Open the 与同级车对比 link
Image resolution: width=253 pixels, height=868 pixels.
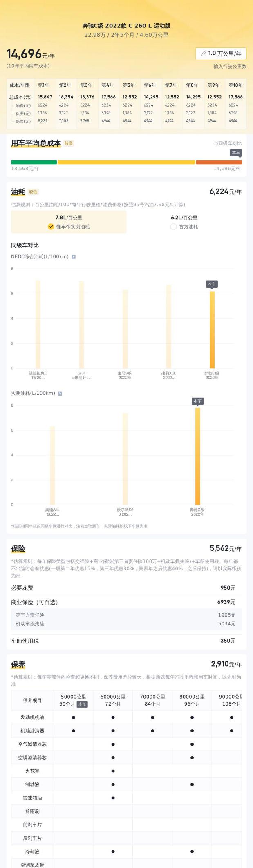point(227,143)
